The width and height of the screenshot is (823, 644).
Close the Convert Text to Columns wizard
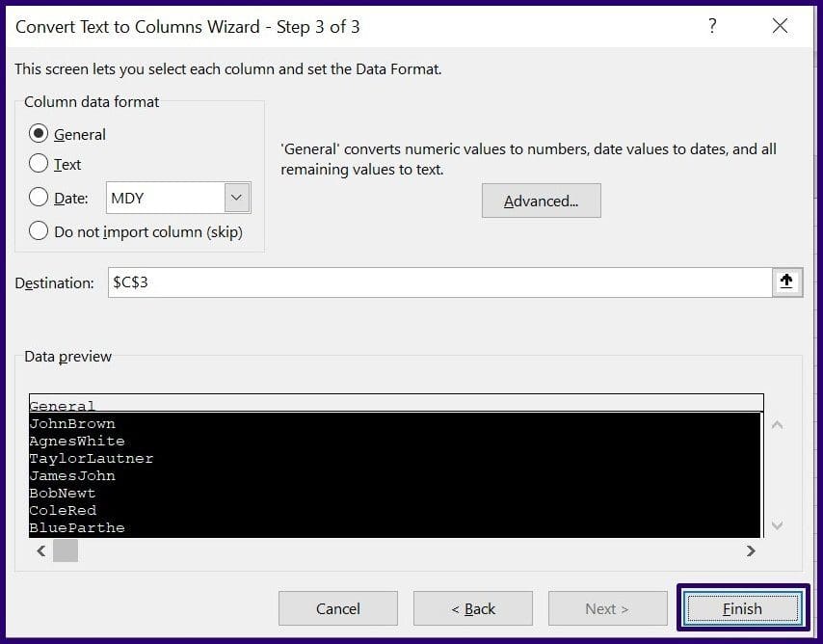[780, 26]
